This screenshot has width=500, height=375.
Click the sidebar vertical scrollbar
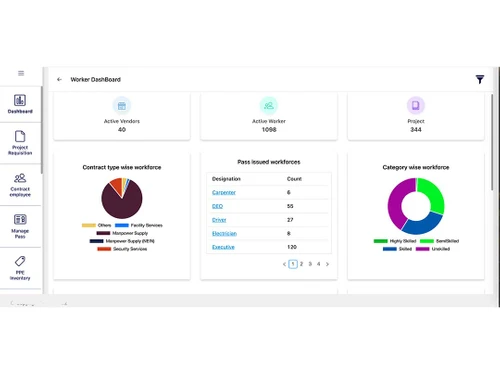pos(42,130)
